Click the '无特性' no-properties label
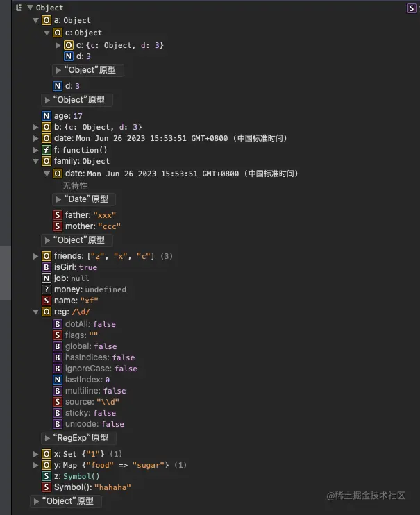420x515 pixels. (x=75, y=186)
